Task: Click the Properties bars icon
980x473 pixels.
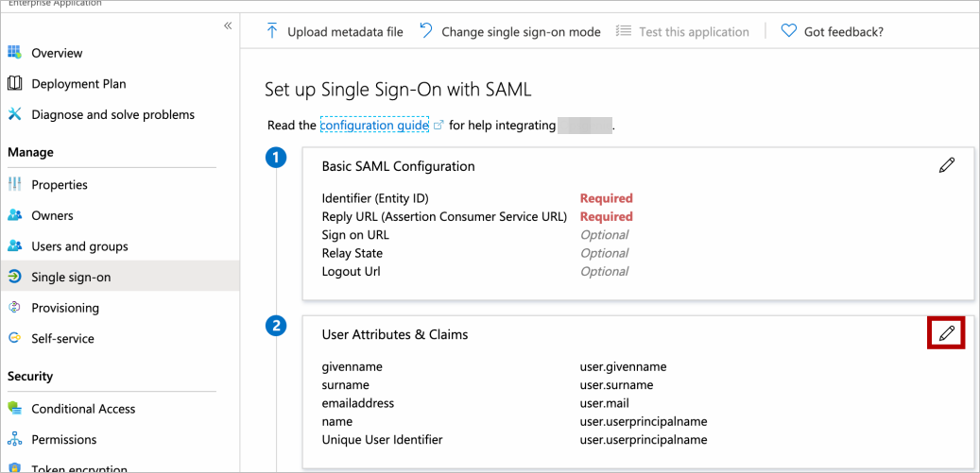Action: coord(15,185)
